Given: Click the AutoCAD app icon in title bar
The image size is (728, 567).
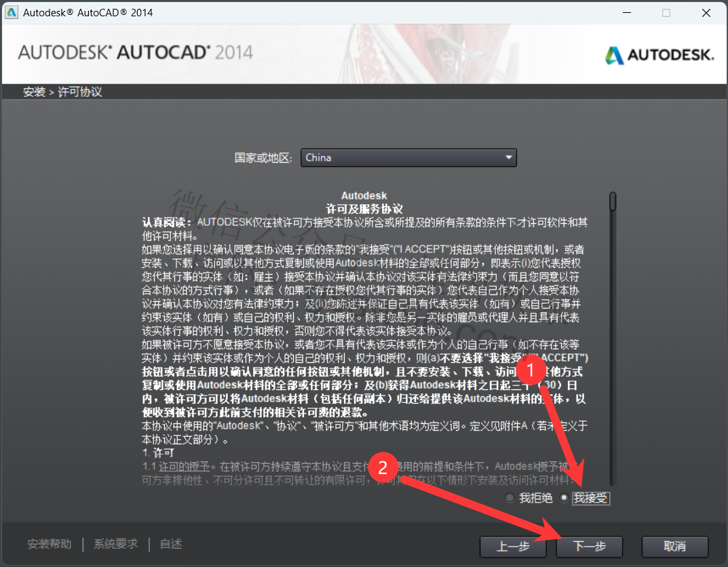Looking at the screenshot, I should tap(12, 13).
